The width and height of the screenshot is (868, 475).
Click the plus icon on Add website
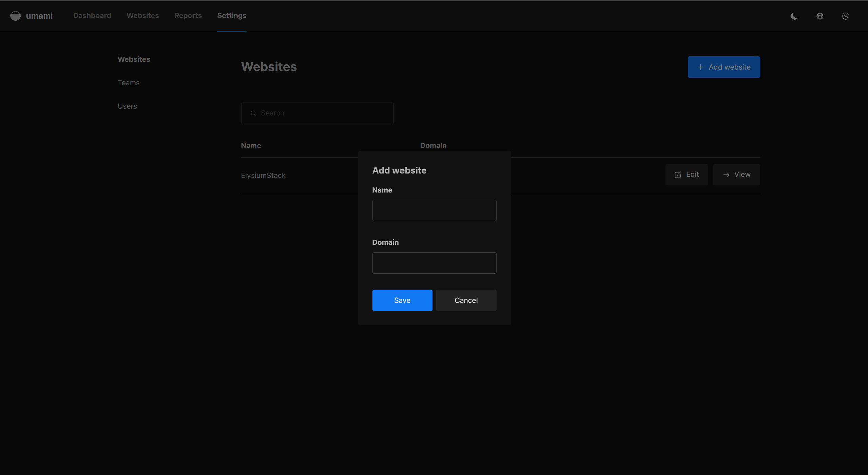[x=700, y=67]
